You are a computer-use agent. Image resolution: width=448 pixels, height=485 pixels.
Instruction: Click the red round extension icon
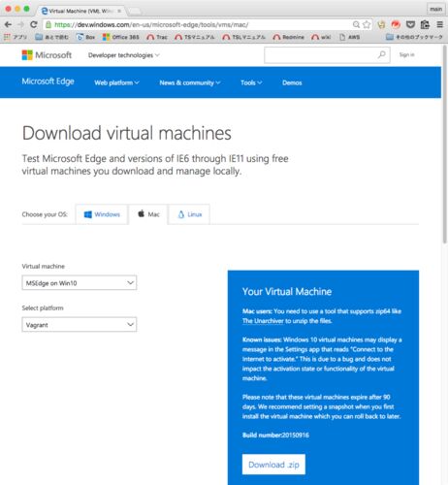click(396, 24)
